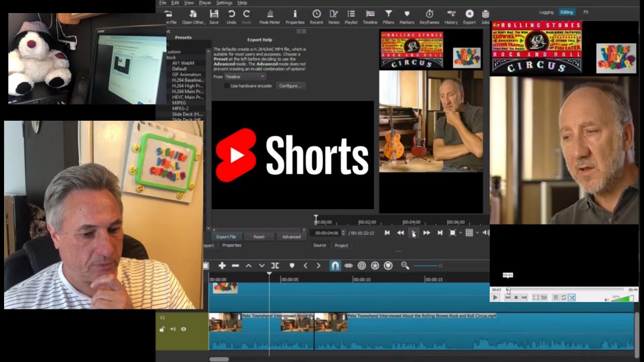The height and width of the screenshot is (362, 644).
Task: Go to previous marker on the timeline
Action: 305,265
